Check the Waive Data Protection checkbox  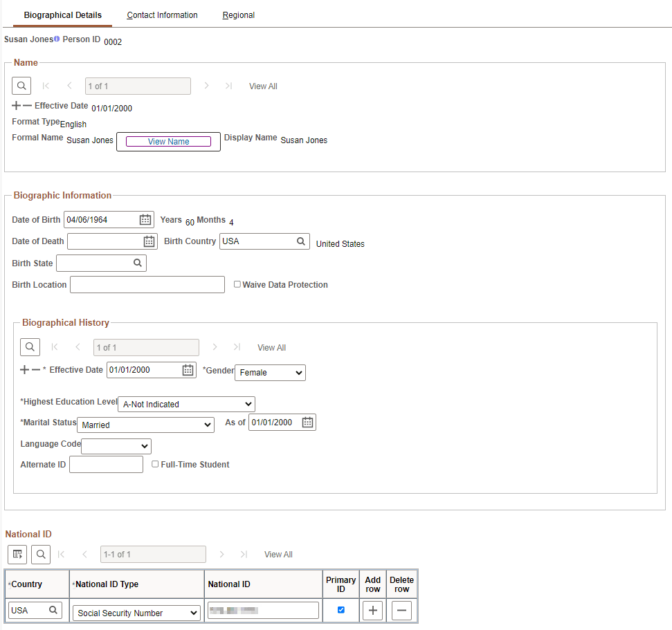click(237, 284)
